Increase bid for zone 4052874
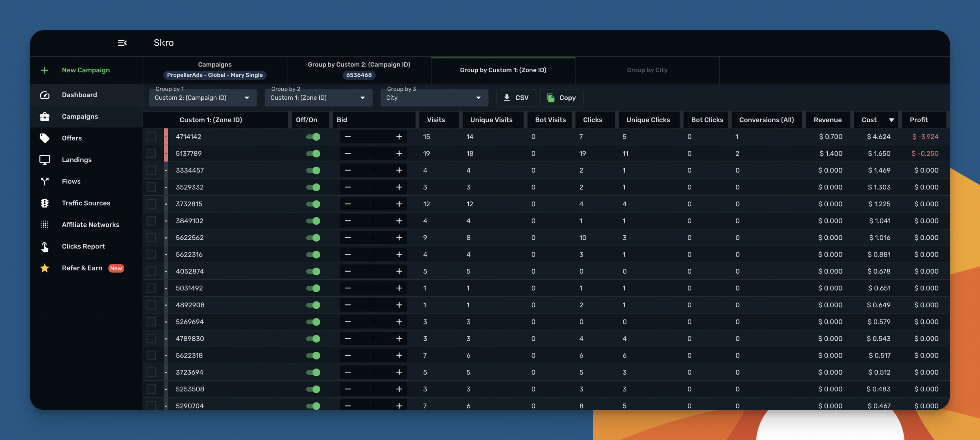The image size is (980, 440). (399, 271)
